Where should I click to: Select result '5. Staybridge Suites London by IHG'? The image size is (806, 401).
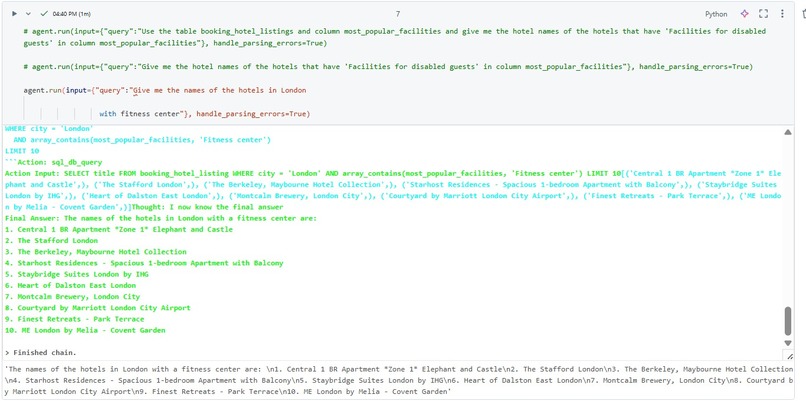[x=77, y=275]
